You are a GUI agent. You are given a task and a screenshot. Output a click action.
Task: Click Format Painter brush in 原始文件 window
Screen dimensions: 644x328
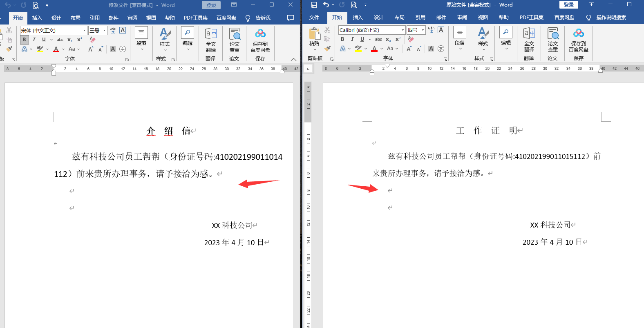327,48
